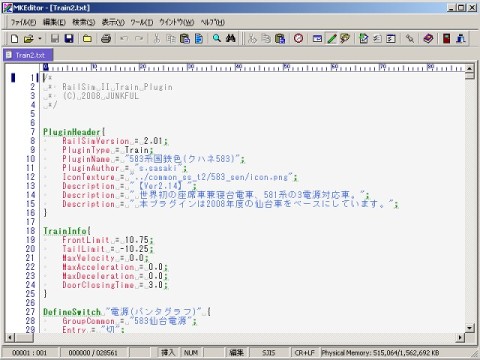Open the ファイル(F) menu

click(23, 22)
